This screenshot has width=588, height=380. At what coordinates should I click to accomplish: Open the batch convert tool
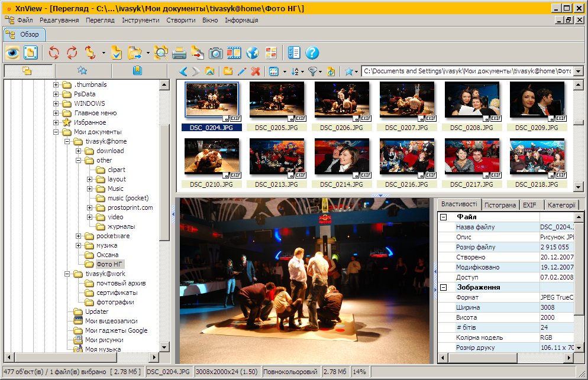(197, 53)
